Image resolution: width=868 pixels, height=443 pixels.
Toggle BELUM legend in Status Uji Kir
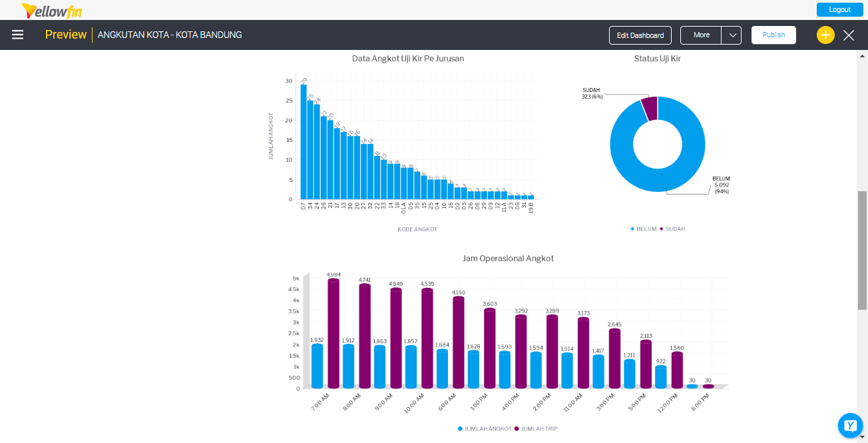pos(644,228)
